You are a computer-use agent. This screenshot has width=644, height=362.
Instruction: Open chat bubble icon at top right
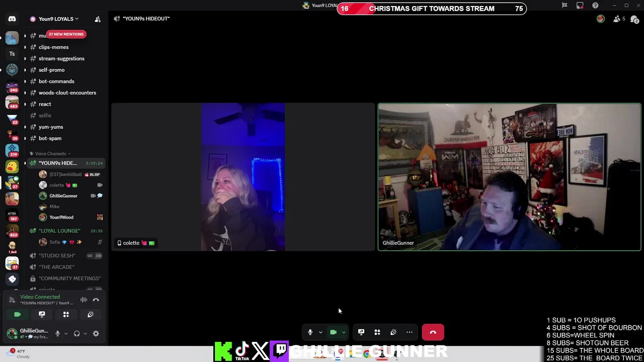[x=634, y=19]
